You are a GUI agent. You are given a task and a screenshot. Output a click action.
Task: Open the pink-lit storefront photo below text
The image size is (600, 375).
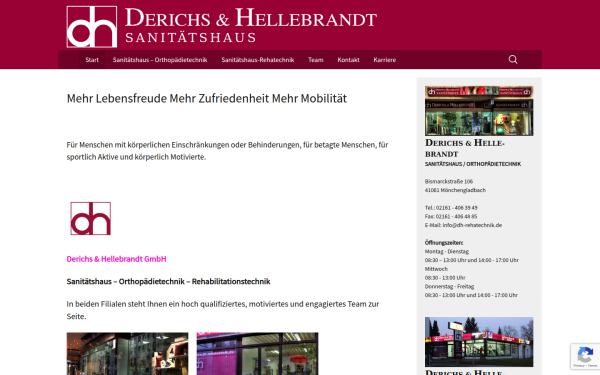(x=257, y=354)
